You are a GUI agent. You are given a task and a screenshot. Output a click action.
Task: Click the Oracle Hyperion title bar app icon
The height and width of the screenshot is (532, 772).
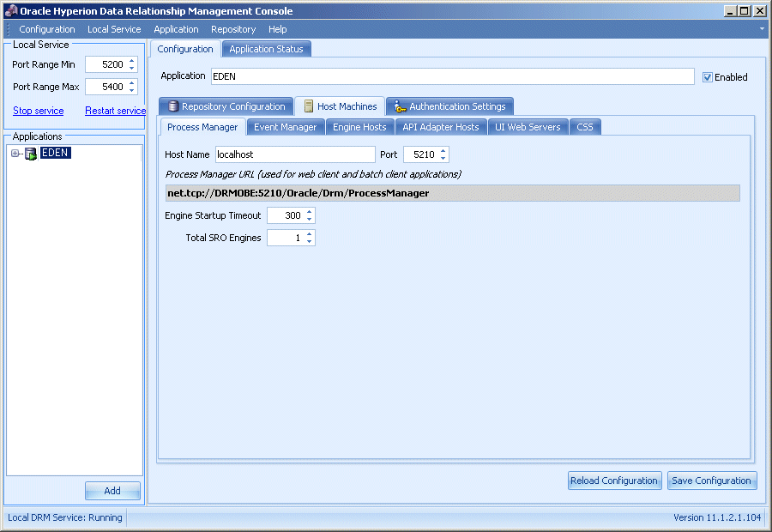(11, 11)
